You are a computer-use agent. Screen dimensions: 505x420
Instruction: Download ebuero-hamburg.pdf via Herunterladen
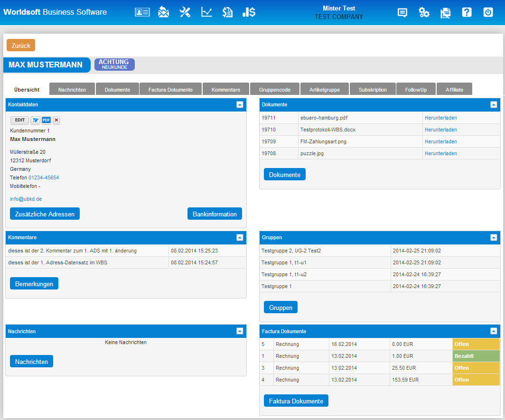(440, 118)
